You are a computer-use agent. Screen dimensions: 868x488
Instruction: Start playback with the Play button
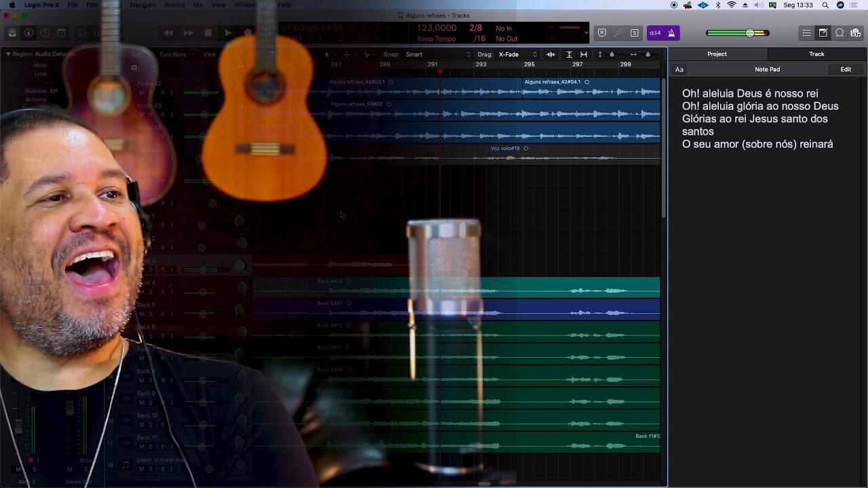click(x=228, y=33)
